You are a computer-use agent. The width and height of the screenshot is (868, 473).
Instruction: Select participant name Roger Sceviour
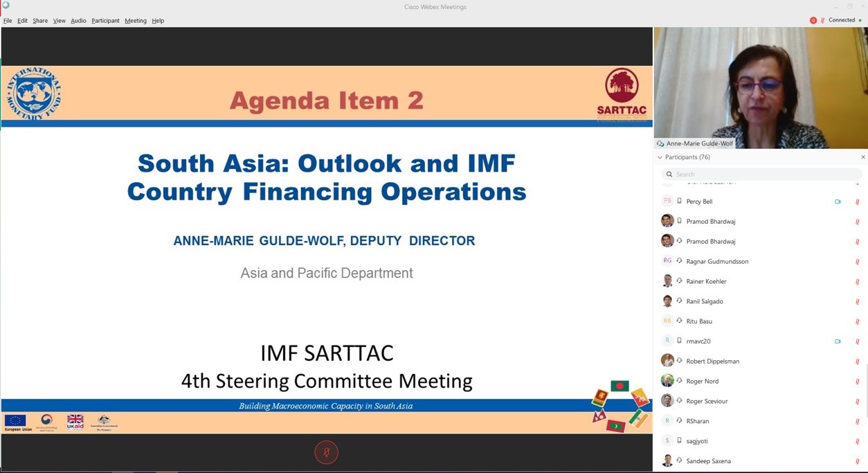[707, 402]
